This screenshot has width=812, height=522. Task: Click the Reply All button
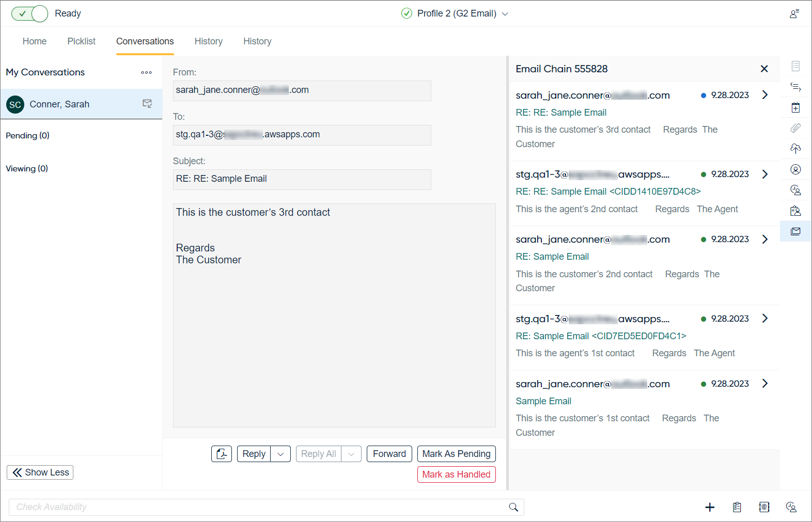coord(319,454)
